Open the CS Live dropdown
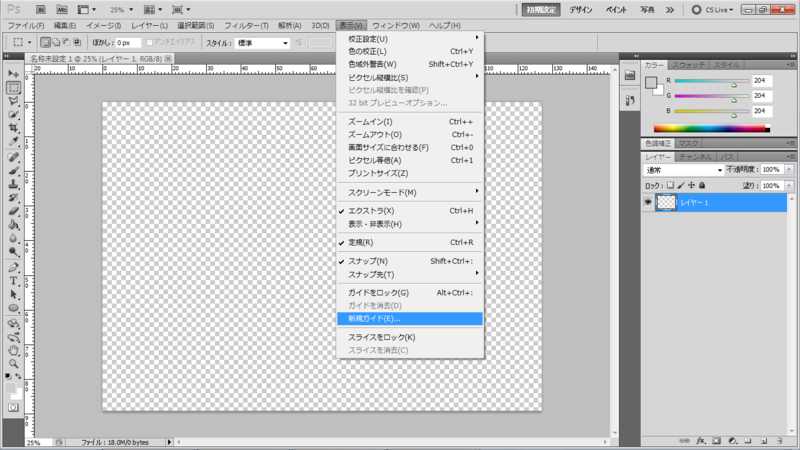 [713, 10]
